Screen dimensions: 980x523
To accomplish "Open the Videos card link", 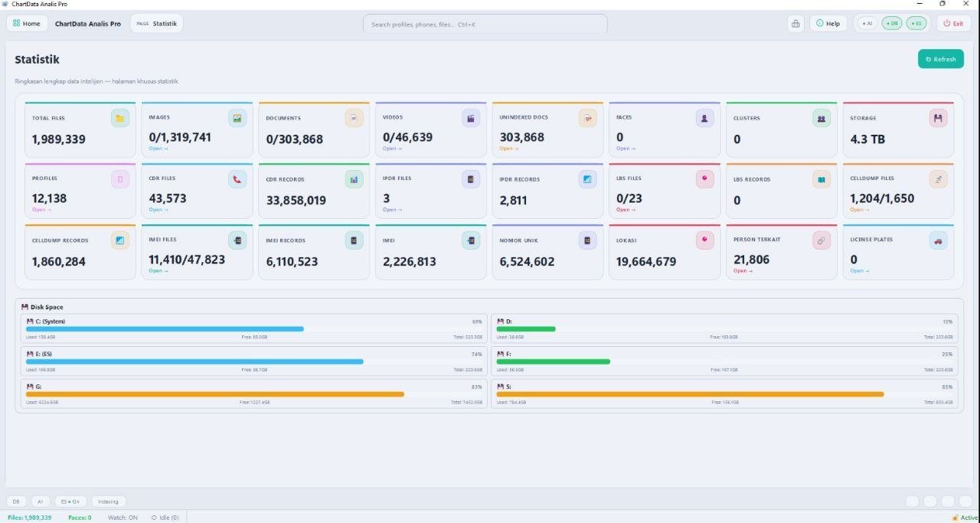I will pyautogui.click(x=392, y=149).
